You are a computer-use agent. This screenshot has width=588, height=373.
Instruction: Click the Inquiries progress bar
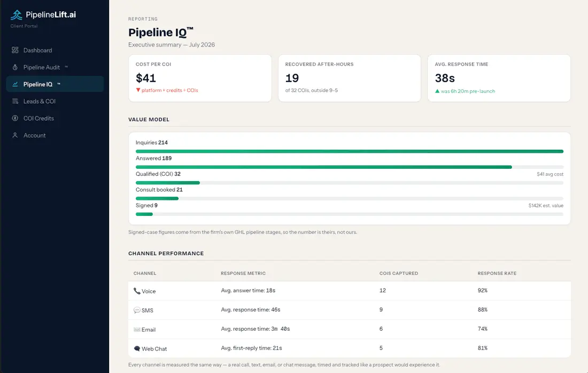tap(350, 151)
